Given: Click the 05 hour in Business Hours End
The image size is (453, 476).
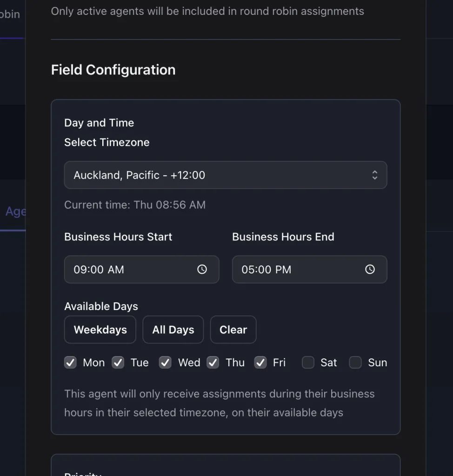Looking at the screenshot, I should 247,270.
